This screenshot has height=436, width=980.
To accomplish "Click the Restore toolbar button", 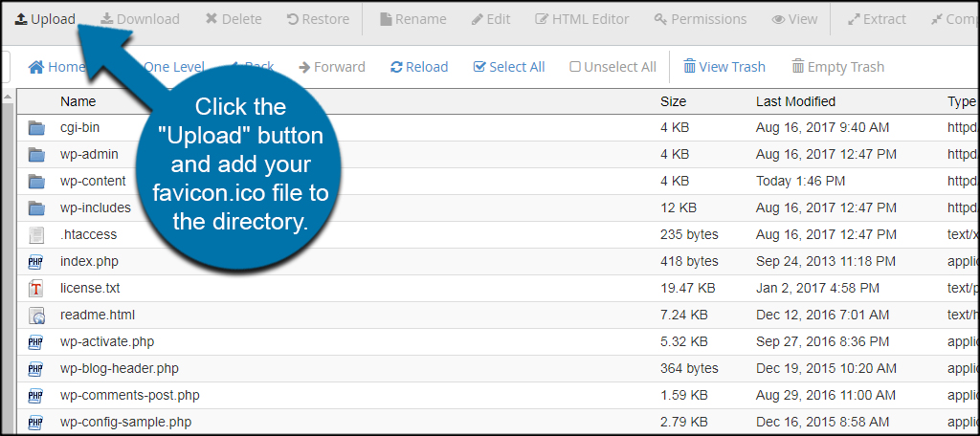I will 317,19.
